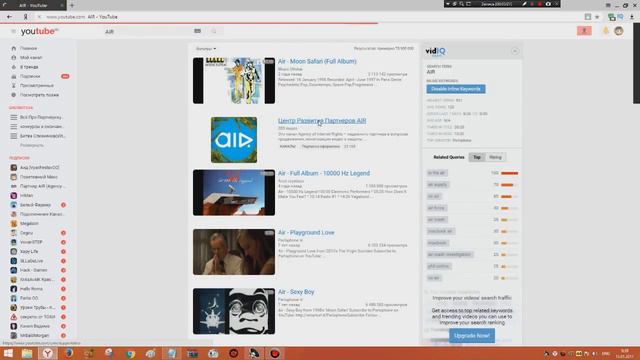Click the search magnifier button

point(214,31)
